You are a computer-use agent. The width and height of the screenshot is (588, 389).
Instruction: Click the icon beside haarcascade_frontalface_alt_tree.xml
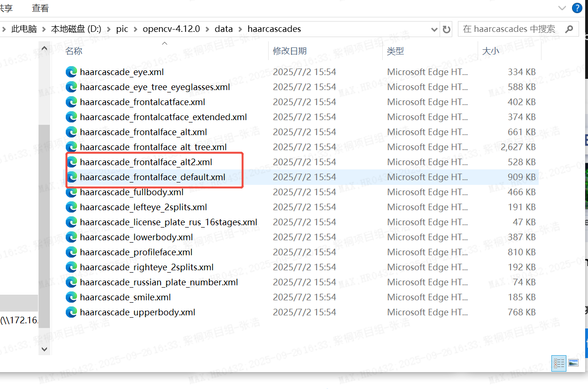pos(71,147)
